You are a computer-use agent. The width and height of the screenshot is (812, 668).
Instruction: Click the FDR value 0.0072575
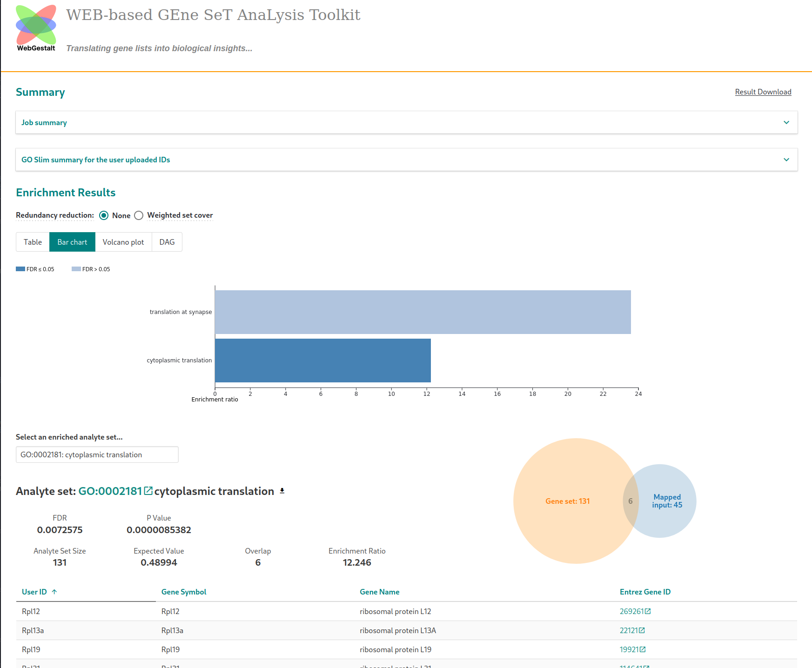60,530
